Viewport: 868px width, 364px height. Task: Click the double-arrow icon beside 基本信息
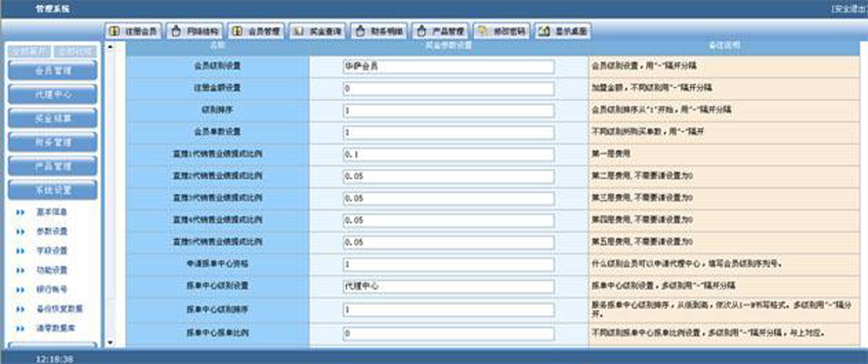(21, 212)
